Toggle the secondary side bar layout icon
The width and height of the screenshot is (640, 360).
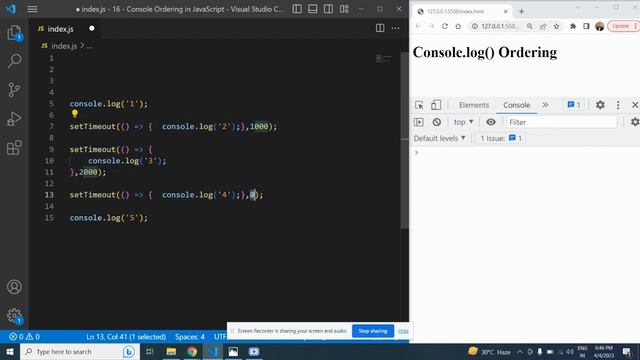328,9
